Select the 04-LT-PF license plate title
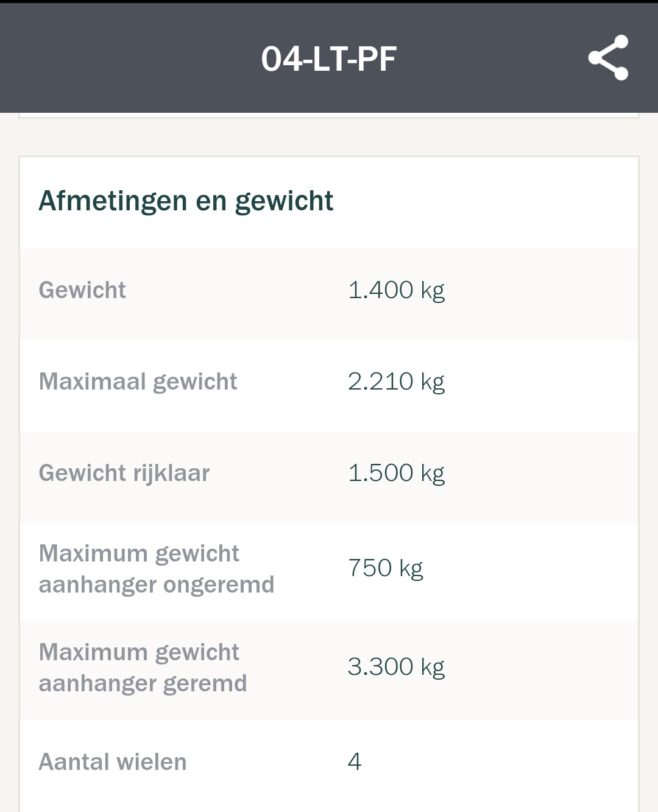Image resolution: width=658 pixels, height=812 pixels. pyautogui.click(x=328, y=59)
